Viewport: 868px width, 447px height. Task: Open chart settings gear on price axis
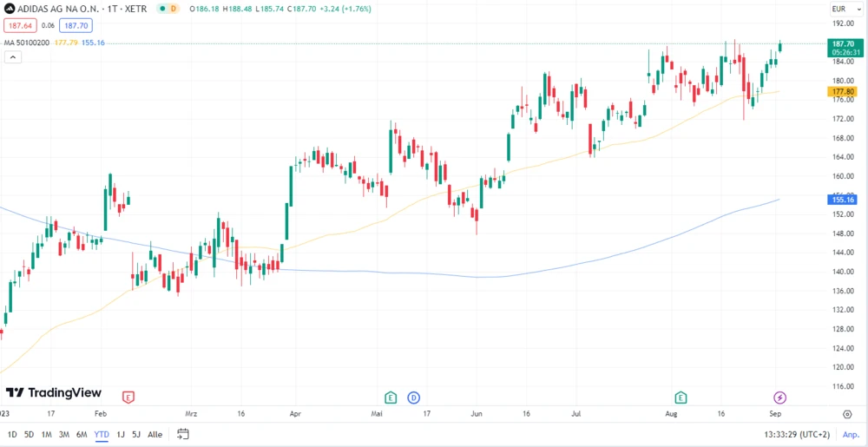tap(847, 414)
